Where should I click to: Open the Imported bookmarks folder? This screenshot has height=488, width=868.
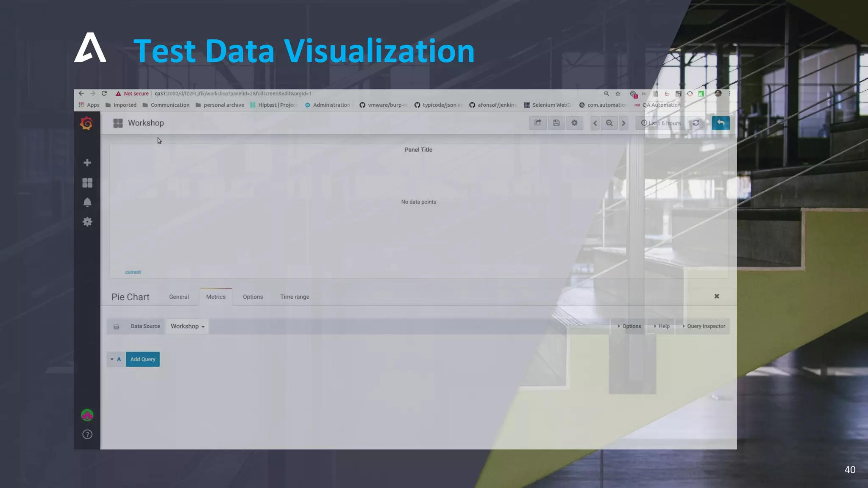tap(121, 105)
